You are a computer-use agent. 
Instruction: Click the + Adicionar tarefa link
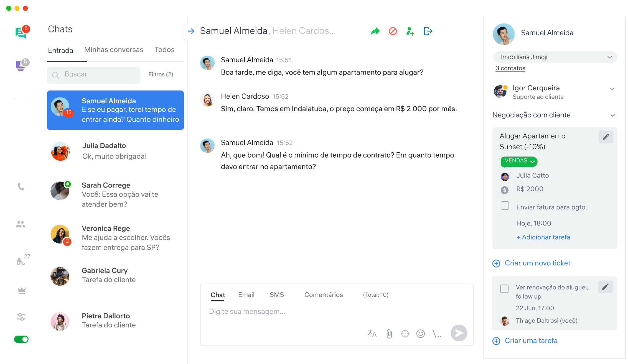point(543,237)
